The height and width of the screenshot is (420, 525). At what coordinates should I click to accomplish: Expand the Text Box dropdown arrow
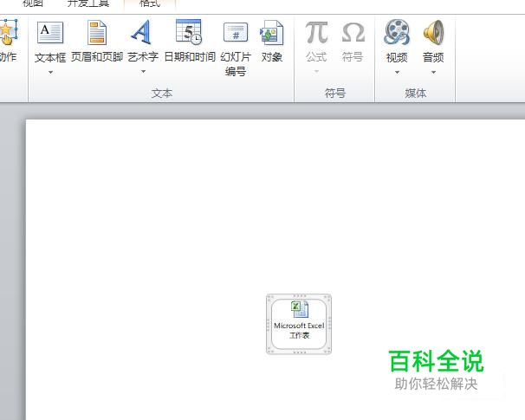pyautogui.click(x=50, y=72)
